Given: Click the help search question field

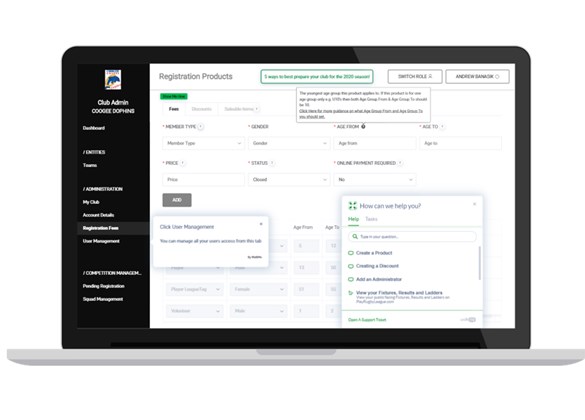Looking at the screenshot, I should pos(412,237).
